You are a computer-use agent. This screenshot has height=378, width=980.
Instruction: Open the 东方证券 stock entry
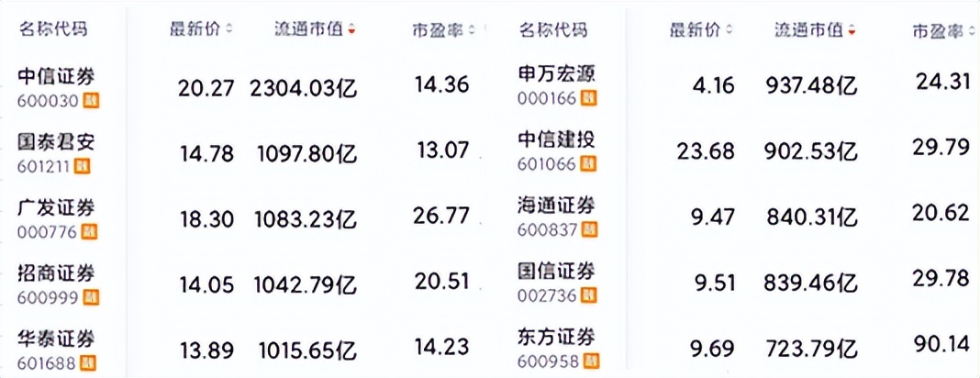click(556, 338)
